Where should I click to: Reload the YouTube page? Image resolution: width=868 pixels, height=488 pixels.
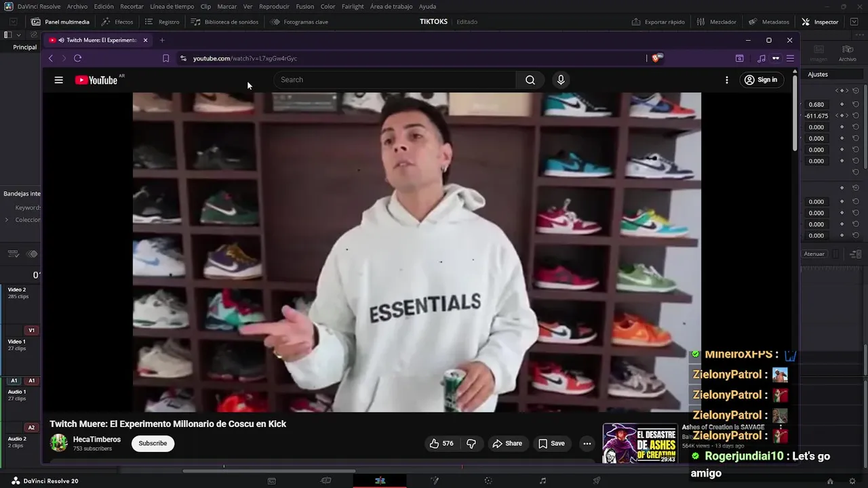click(77, 58)
